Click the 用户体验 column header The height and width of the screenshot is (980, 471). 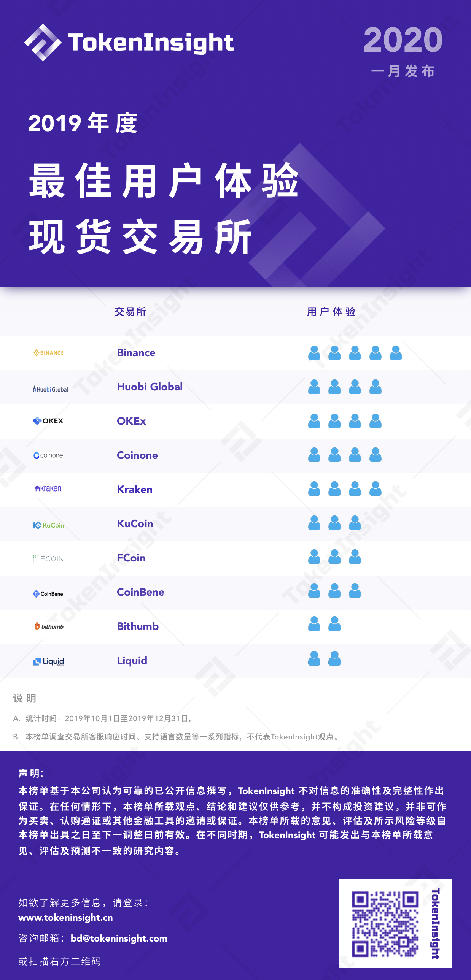pyautogui.click(x=331, y=312)
